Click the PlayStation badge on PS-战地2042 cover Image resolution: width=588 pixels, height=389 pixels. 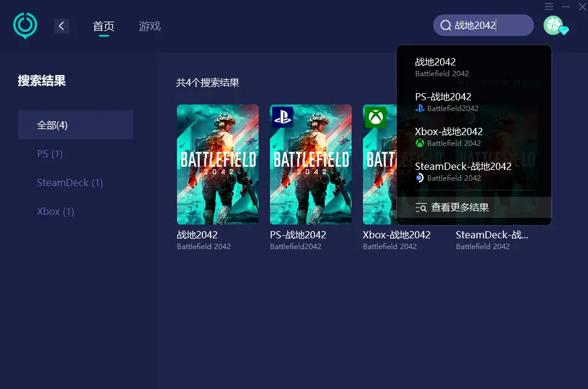[x=283, y=117]
